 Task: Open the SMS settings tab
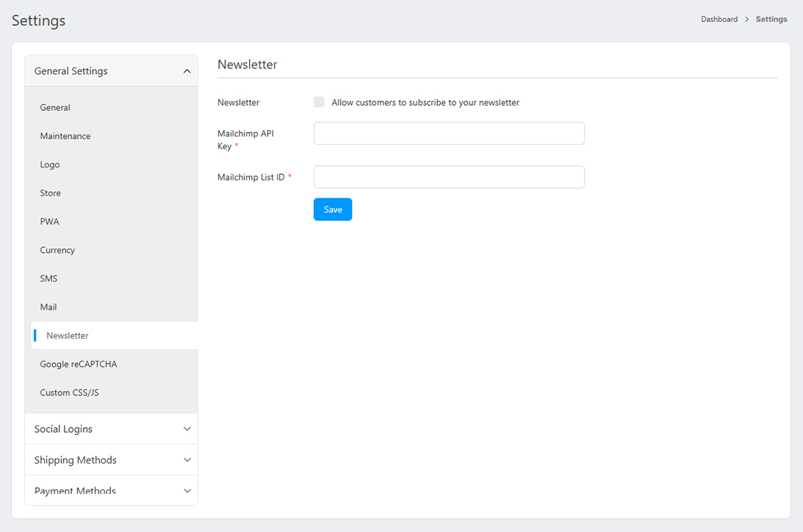coord(48,279)
